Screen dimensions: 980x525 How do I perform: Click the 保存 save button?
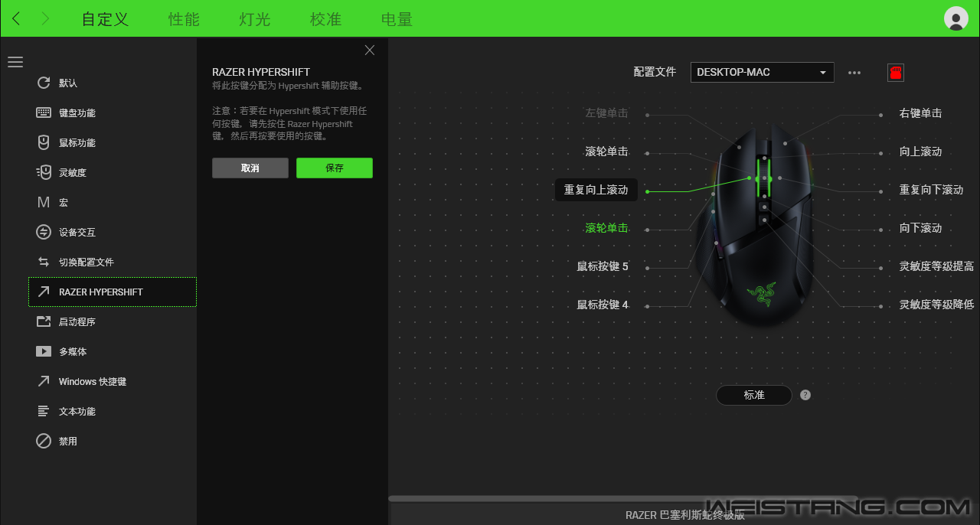tap(334, 168)
